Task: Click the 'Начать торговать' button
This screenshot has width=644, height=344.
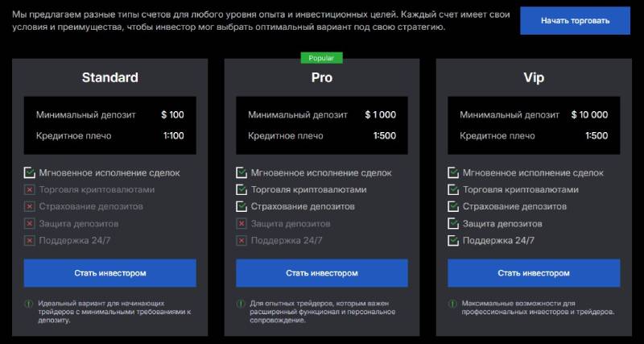Action: click(574, 20)
